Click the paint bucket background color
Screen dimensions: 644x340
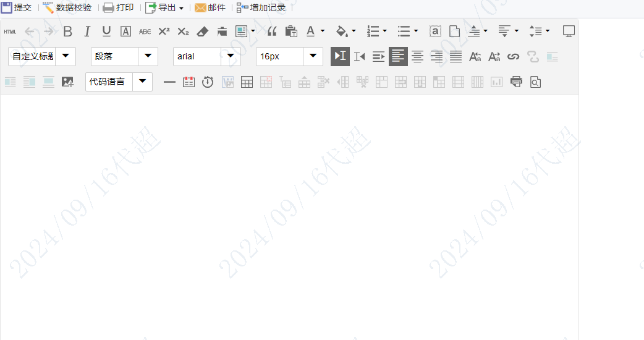[342, 32]
